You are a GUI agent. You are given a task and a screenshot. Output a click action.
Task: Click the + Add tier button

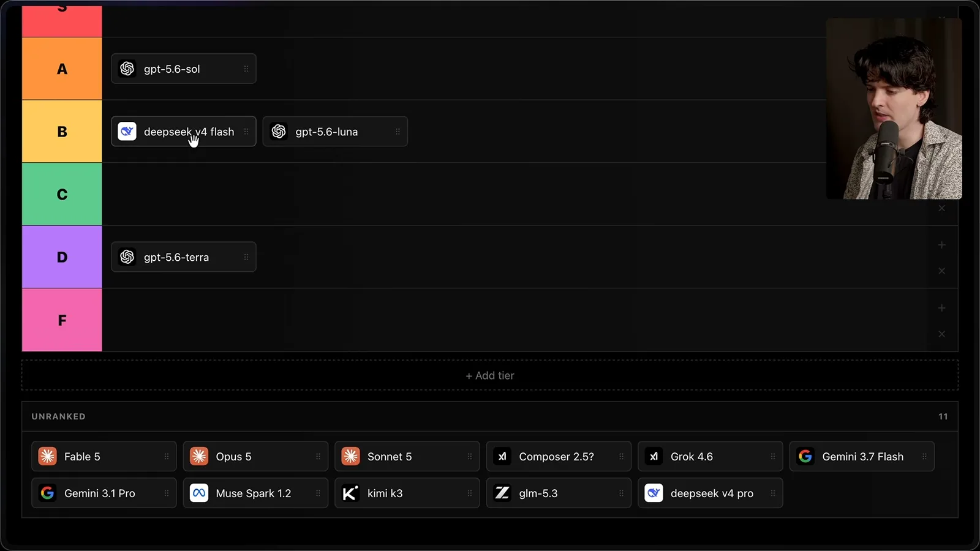click(490, 375)
